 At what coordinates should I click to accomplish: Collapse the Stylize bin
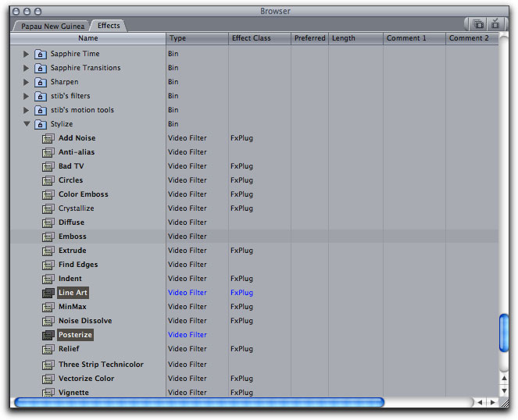pyautogui.click(x=27, y=124)
